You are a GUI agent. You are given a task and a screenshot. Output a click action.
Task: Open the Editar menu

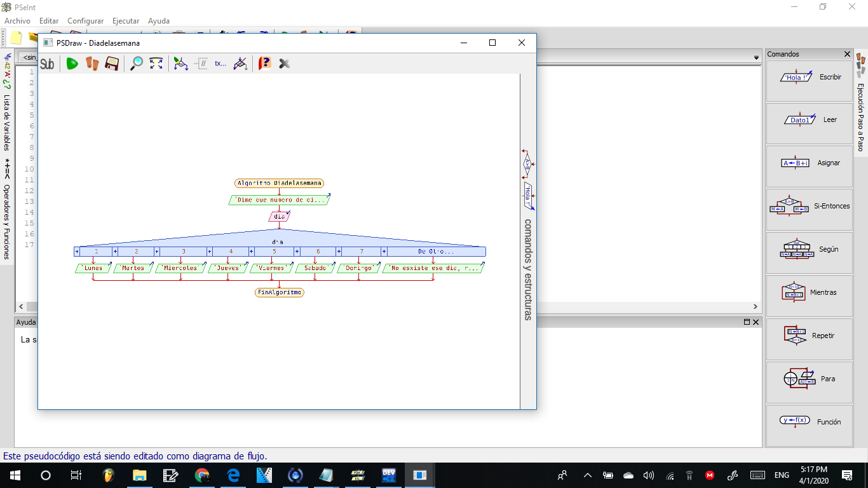pos(49,21)
